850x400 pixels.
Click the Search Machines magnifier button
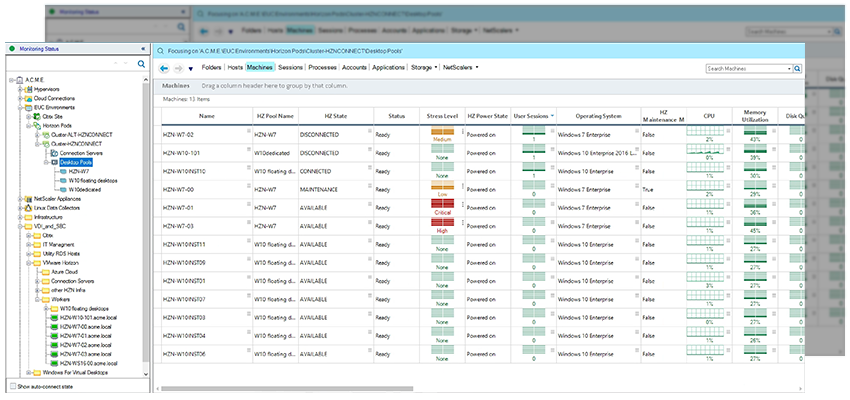pos(797,69)
